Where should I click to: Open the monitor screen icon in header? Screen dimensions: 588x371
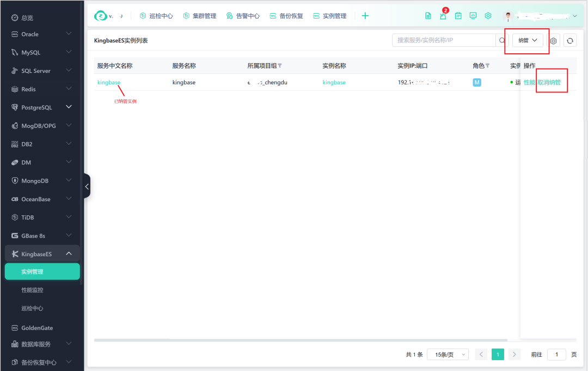pyautogui.click(x=473, y=16)
